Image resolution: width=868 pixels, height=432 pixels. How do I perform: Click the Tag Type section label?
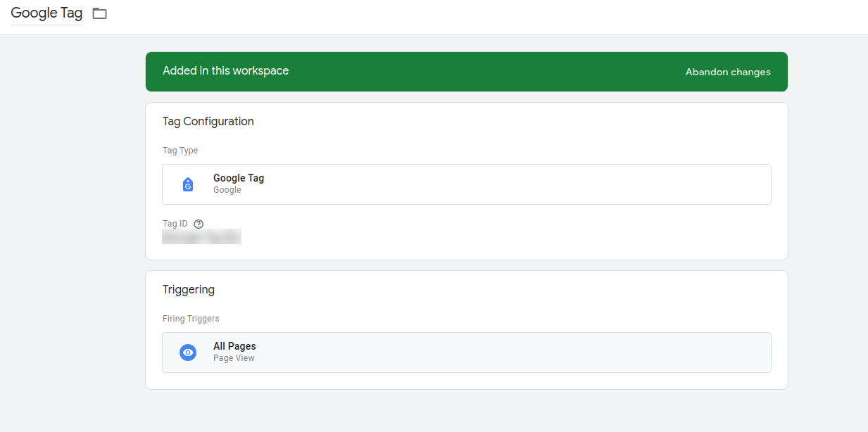(180, 150)
